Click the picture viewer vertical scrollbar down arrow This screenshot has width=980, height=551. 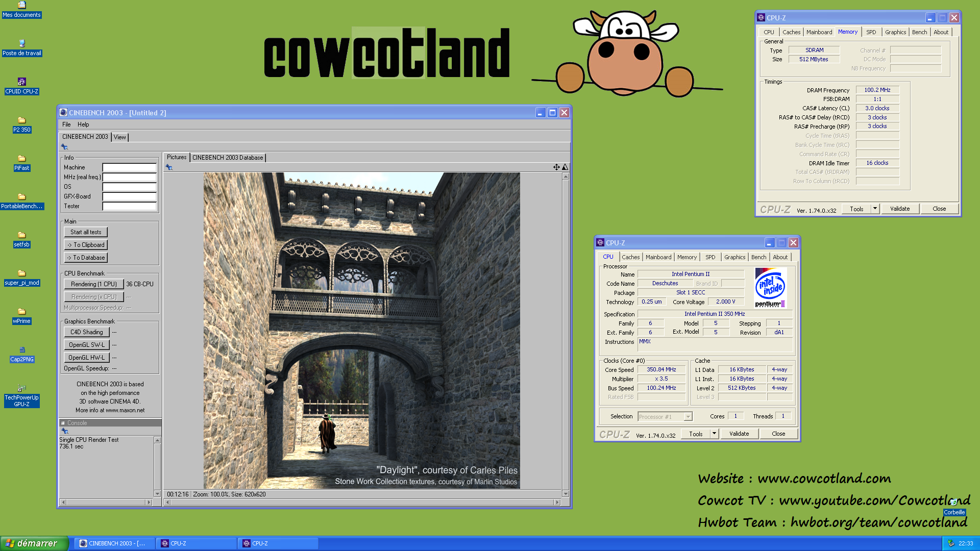tap(566, 493)
